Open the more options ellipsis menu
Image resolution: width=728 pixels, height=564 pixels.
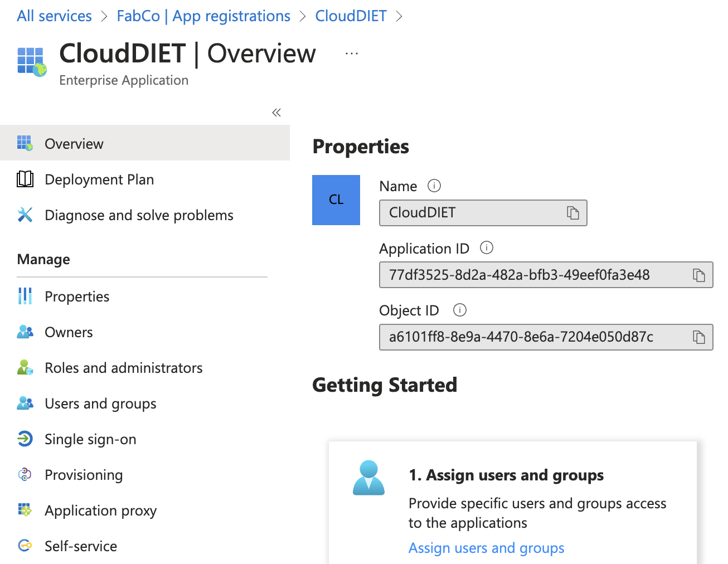(x=351, y=52)
